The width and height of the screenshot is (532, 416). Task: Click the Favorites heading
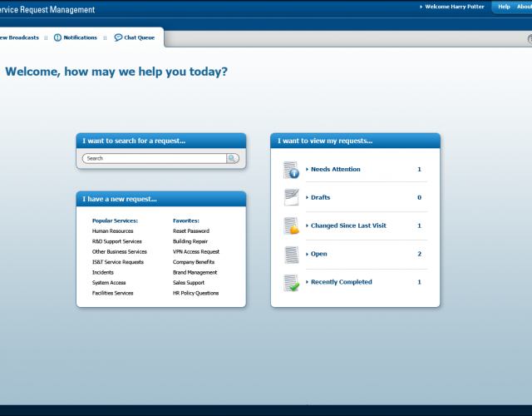tap(186, 220)
